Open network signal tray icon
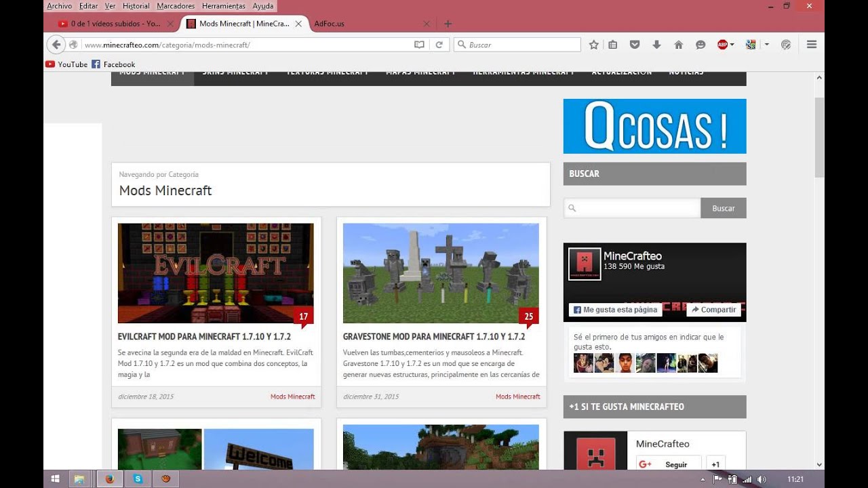 pos(747,479)
